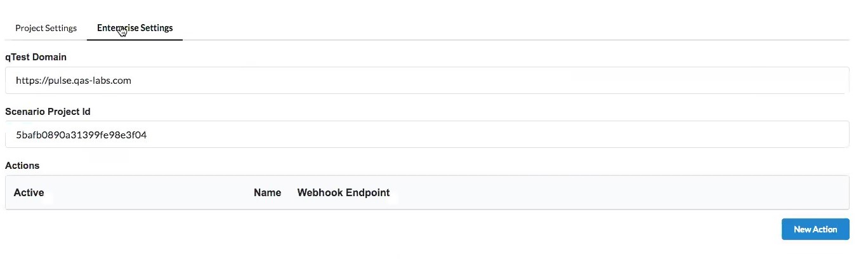
Task: Click the Webhook Endpoint column header
Action: pos(343,192)
